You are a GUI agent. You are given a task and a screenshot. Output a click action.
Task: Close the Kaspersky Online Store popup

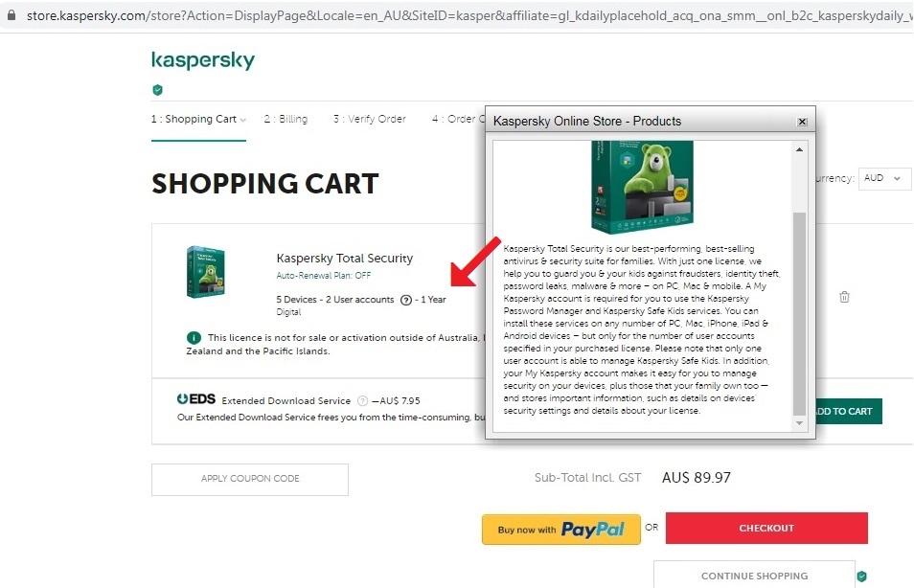pyautogui.click(x=802, y=122)
